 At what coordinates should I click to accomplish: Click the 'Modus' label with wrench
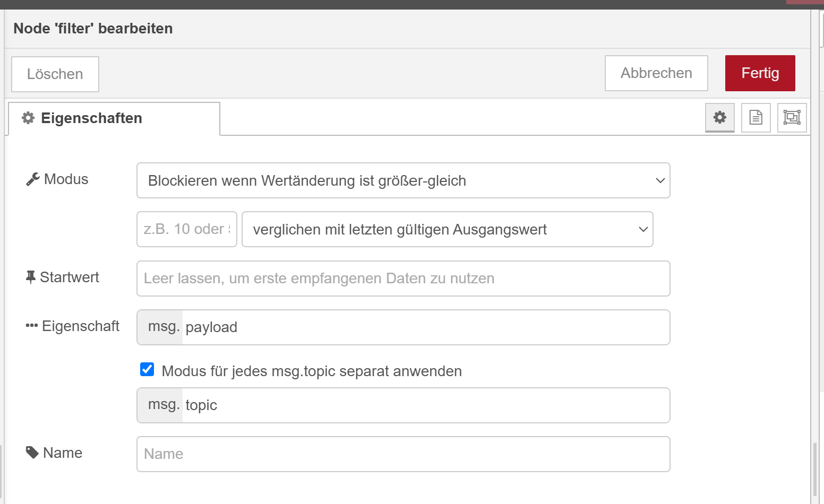coord(57,179)
